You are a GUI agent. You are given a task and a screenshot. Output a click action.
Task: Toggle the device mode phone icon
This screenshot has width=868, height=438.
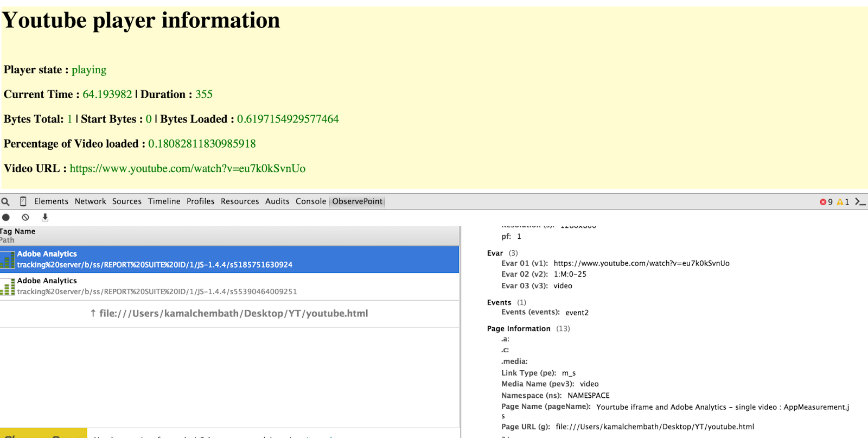pyautogui.click(x=23, y=201)
